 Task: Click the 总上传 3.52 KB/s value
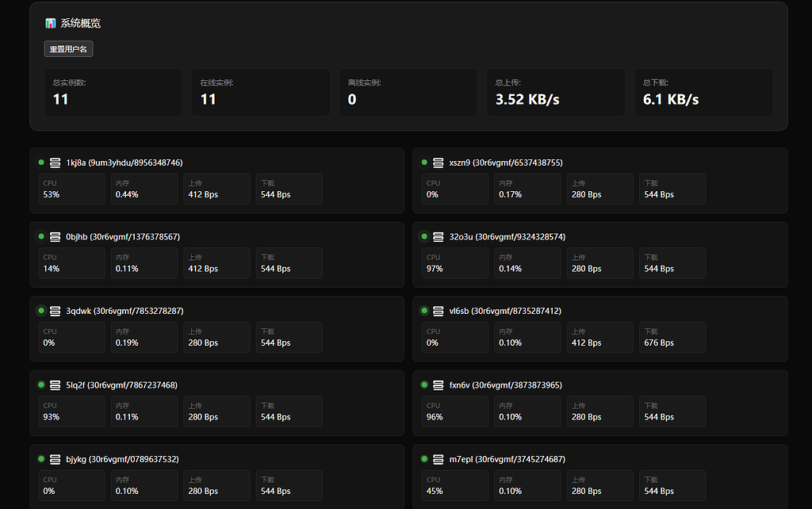pyautogui.click(x=527, y=99)
